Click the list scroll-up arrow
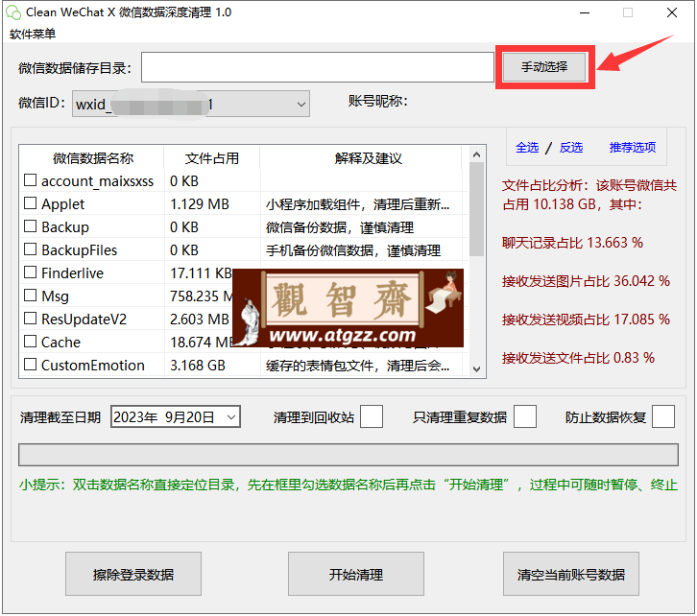Screen dimensions: 697x616 pyautogui.click(x=476, y=154)
